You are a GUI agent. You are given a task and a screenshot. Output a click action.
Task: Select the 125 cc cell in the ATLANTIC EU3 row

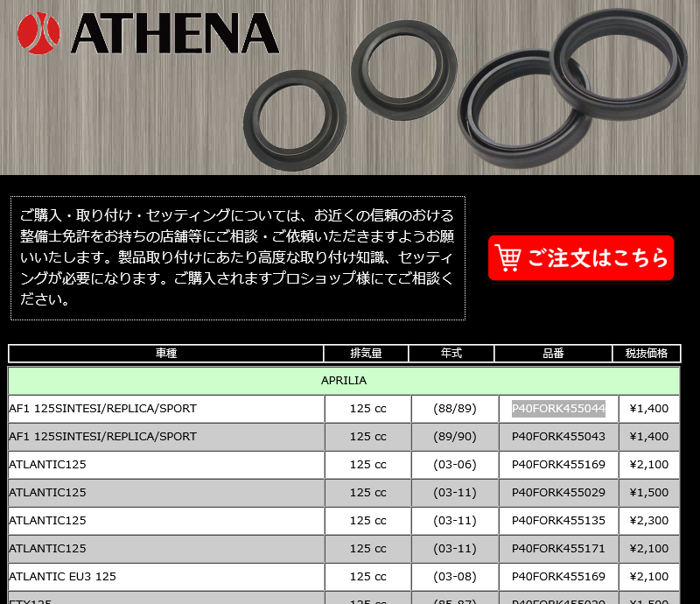(367, 576)
